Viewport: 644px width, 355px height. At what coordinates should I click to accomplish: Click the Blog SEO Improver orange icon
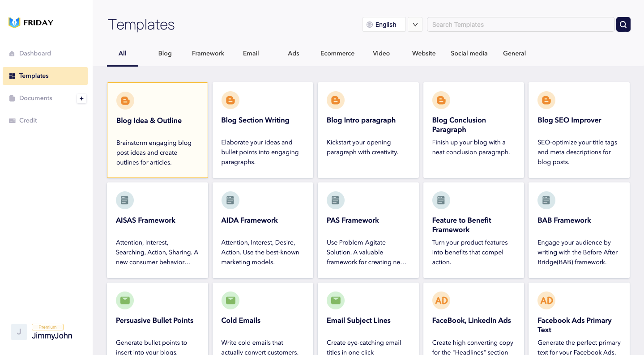tap(546, 100)
